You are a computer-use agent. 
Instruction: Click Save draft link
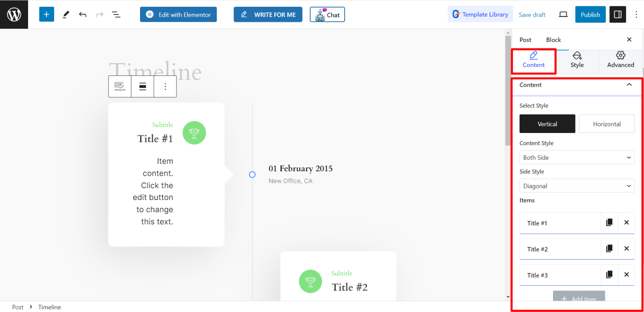click(532, 14)
